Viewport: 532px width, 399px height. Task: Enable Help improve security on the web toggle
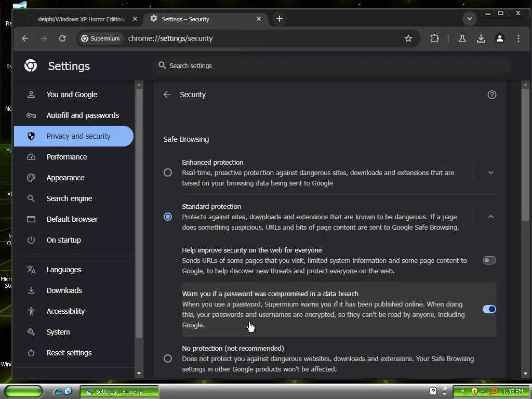489,261
